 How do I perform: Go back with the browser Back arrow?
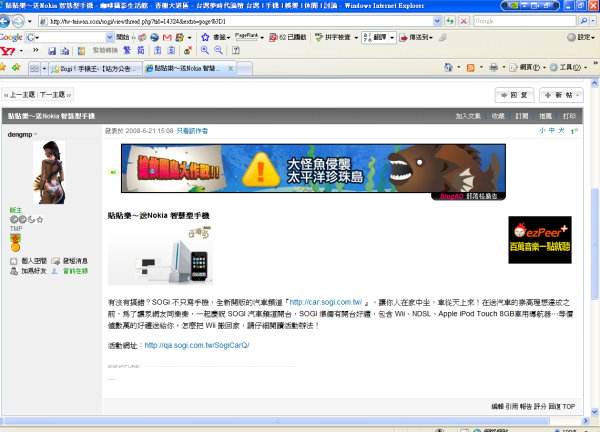coord(4,21)
